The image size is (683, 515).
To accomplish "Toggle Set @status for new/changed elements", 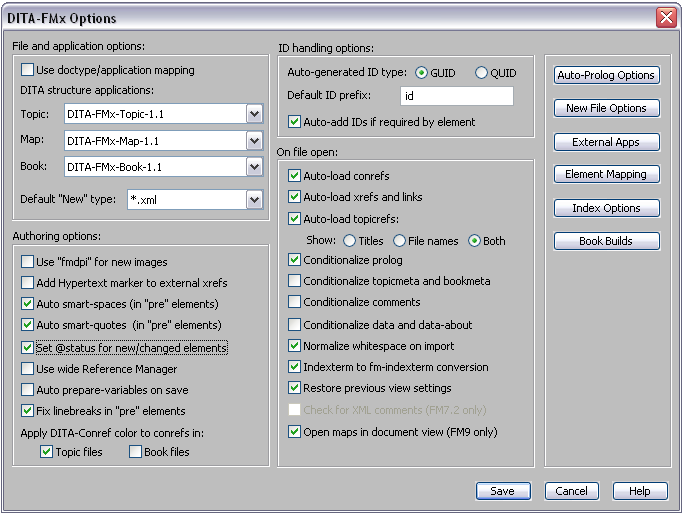I will pyautogui.click(x=27, y=348).
